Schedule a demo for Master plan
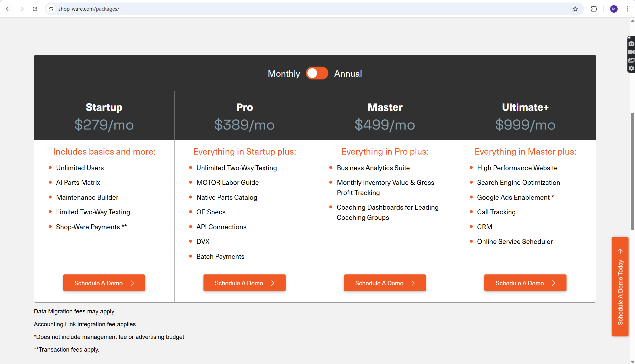Image resolution: width=635 pixels, height=364 pixels. [x=385, y=283]
